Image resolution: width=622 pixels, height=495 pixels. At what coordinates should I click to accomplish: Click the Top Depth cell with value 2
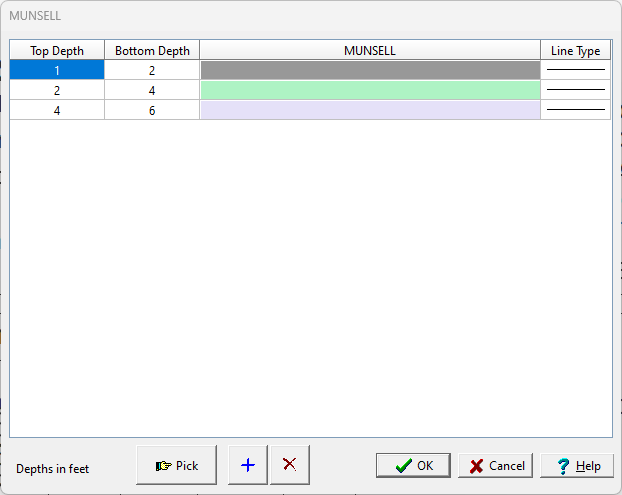[x=57, y=90]
